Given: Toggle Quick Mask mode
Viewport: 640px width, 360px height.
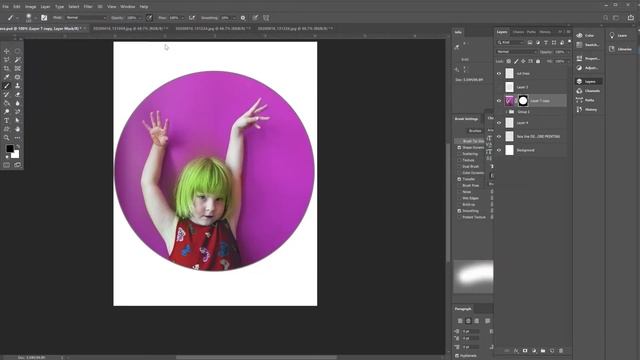Looking at the screenshot, I should pos(7,165).
